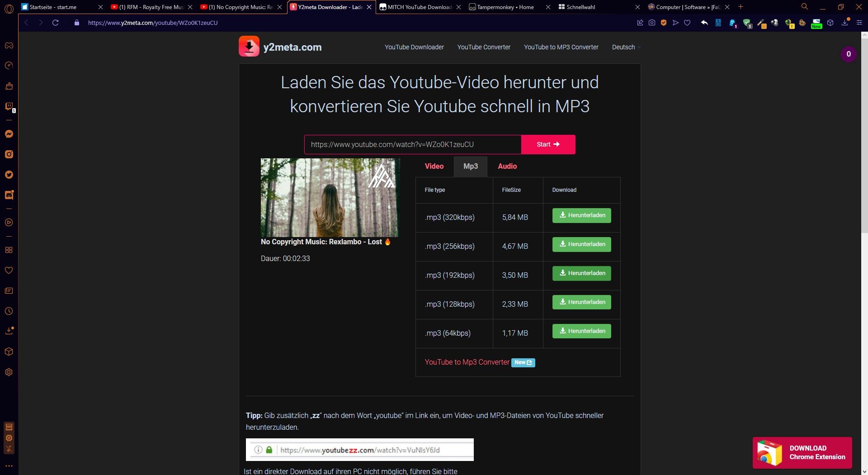Open Ghostery extension icon
The width and height of the screenshot is (868, 475).
pyautogui.click(x=732, y=23)
